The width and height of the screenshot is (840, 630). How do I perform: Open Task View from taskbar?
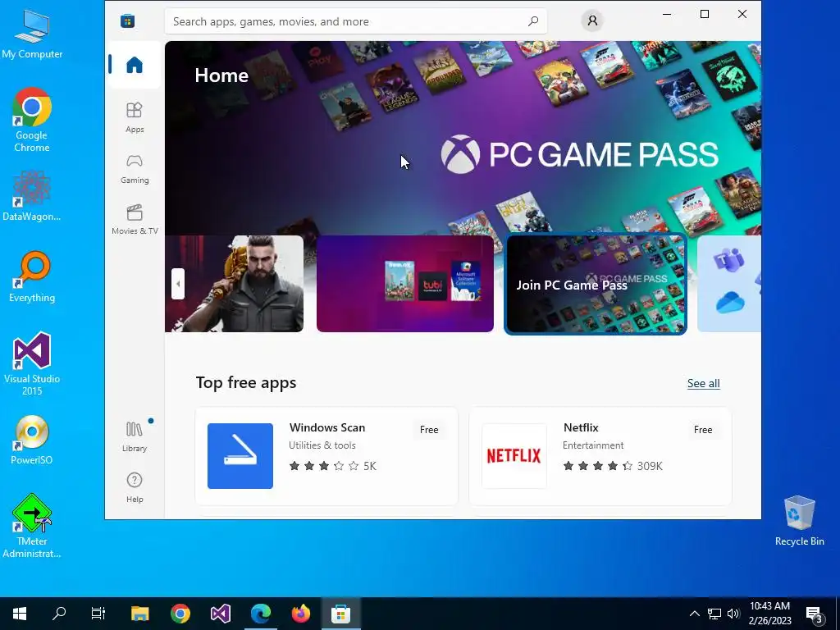coord(98,614)
